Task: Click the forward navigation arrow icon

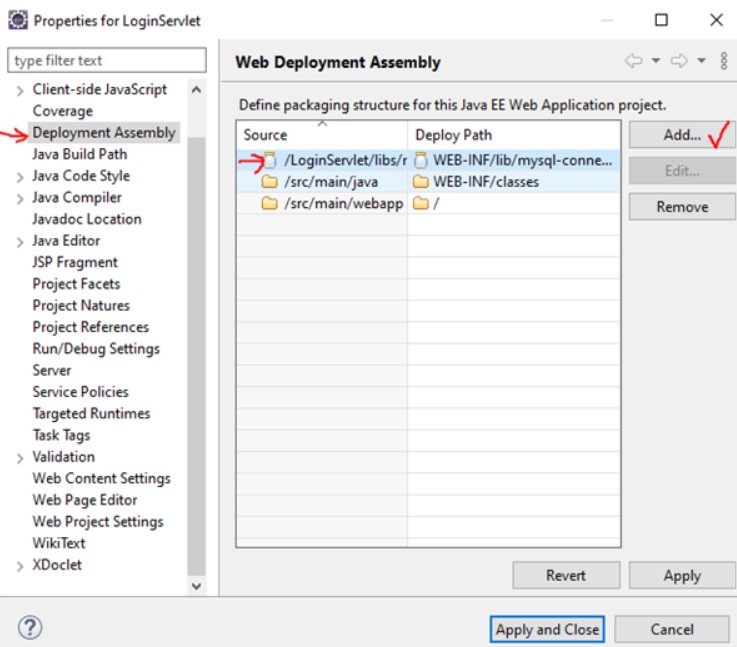Action: click(680, 62)
